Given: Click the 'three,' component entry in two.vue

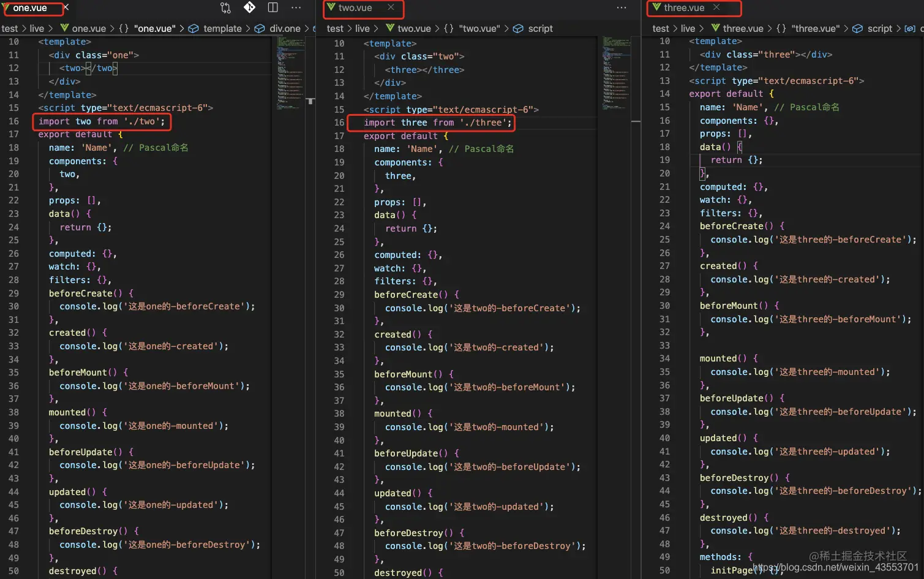Looking at the screenshot, I should click(400, 176).
